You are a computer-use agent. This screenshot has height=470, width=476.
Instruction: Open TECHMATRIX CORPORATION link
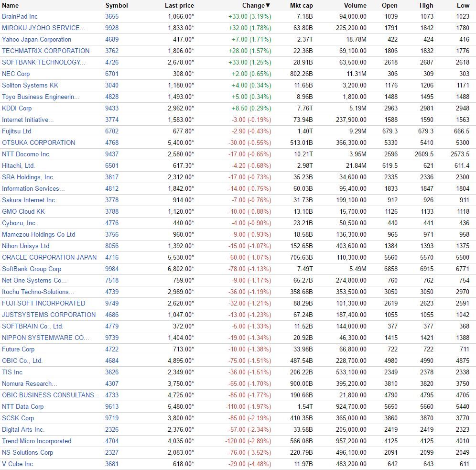(45, 51)
